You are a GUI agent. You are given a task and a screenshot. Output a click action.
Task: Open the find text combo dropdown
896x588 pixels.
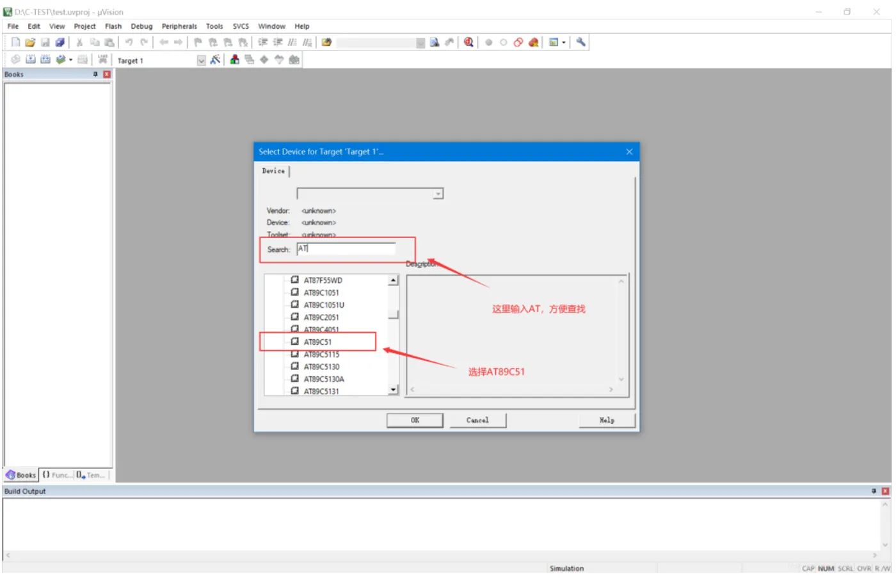pos(420,43)
